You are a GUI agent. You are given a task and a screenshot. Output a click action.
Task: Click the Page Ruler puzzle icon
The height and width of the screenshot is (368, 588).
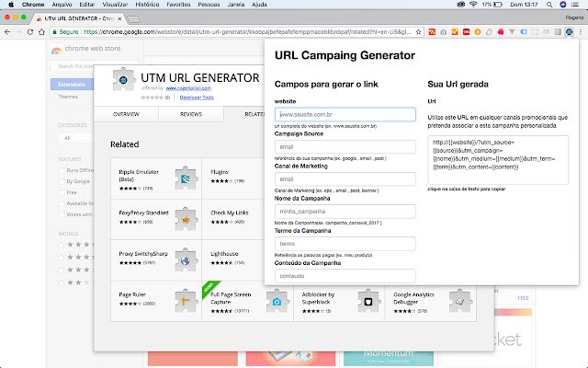click(x=186, y=301)
